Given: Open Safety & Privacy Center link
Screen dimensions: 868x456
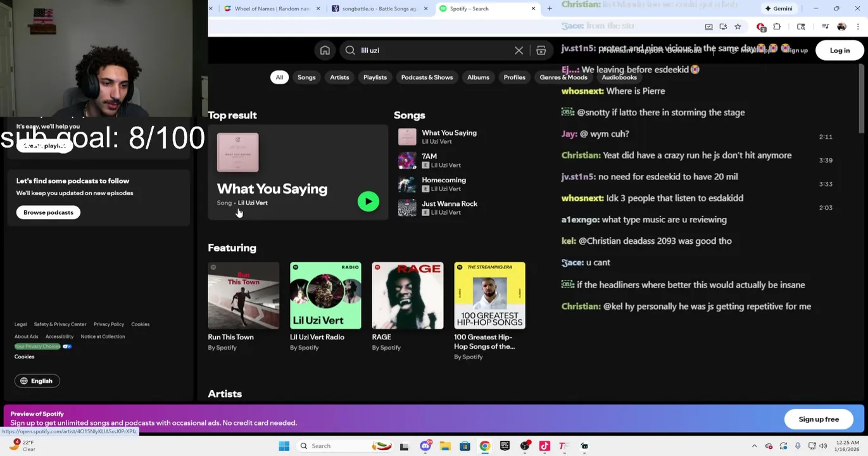Looking at the screenshot, I should coord(60,324).
